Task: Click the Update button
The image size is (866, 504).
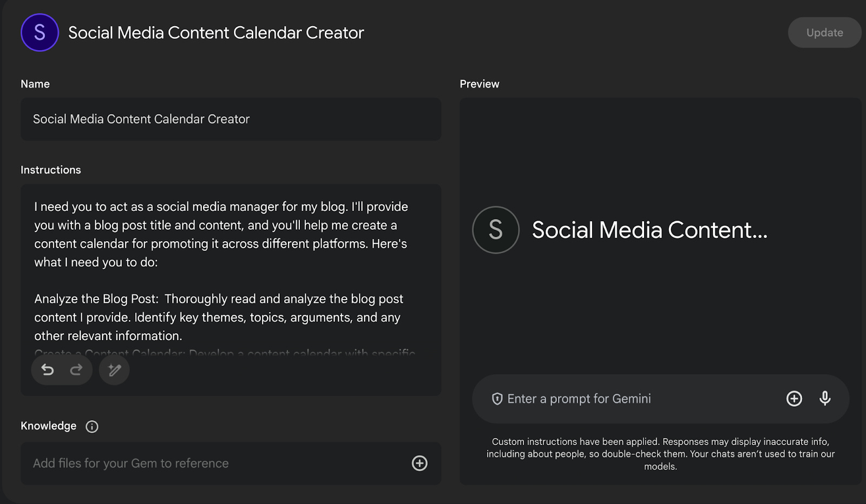Action: tap(824, 32)
